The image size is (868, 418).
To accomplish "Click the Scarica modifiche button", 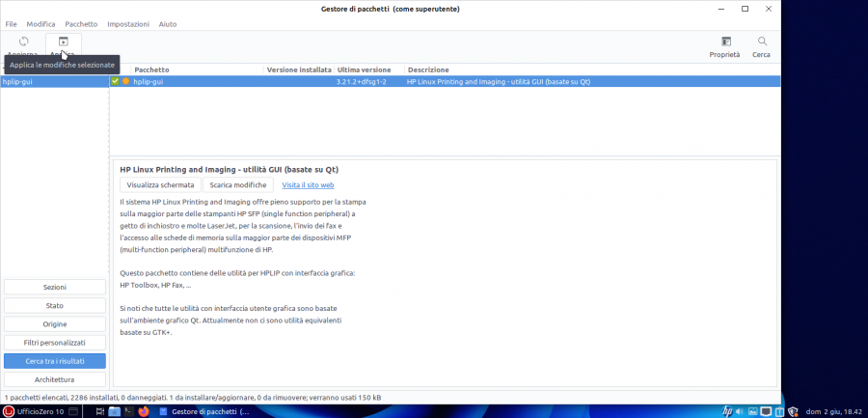I will 238,184.
